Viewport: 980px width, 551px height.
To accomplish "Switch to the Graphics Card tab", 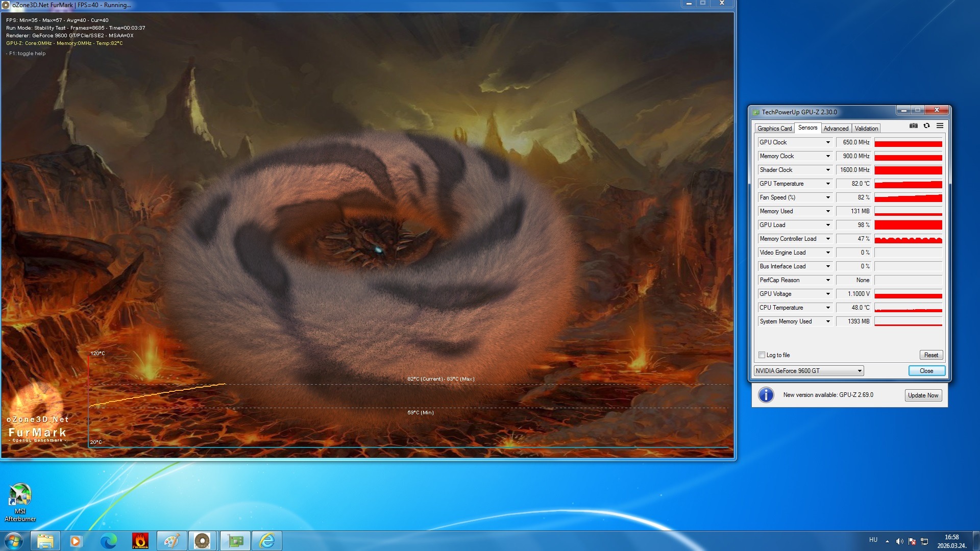I will pyautogui.click(x=774, y=129).
